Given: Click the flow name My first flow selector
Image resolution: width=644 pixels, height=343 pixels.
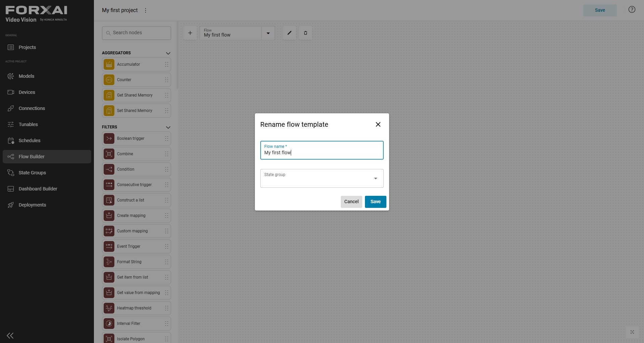Looking at the screenshot, I should pyautogui.click(x=231, y=33).
